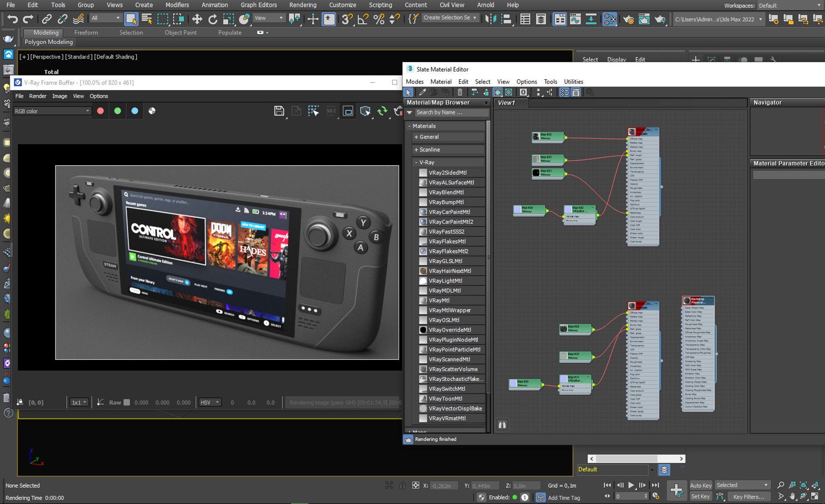This screenshot has width=825, height=504.
Task: Click the Add Time Tag label
Action: point(564,498)
